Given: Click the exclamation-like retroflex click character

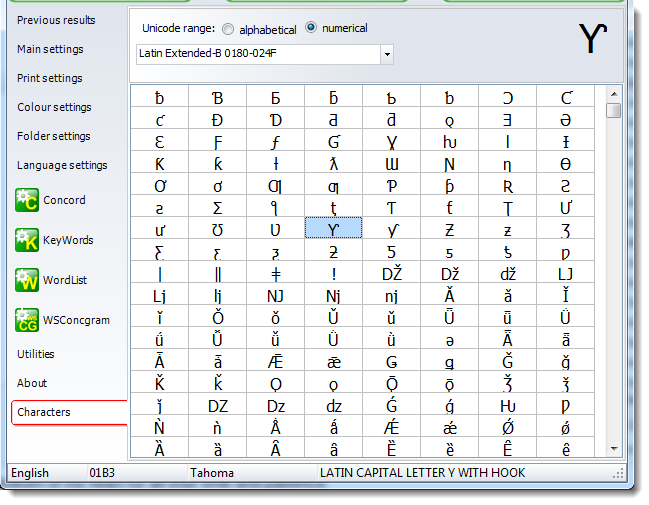Looking at the screenshot, I should point(333,273).
